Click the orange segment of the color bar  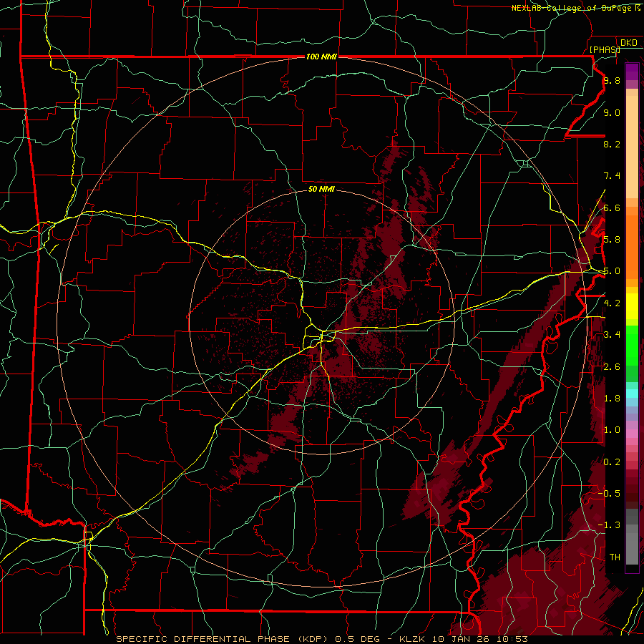pyautogui.click(x=632, y=243)
